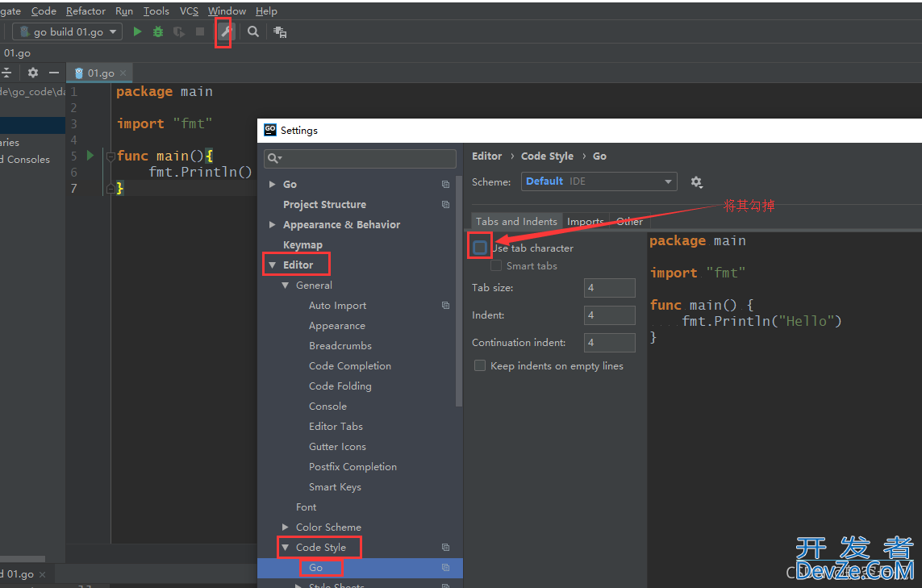Open Search Everywhere magnifier icon
The height and width of the screenshot is (588, 922).
tap(252, 31)
